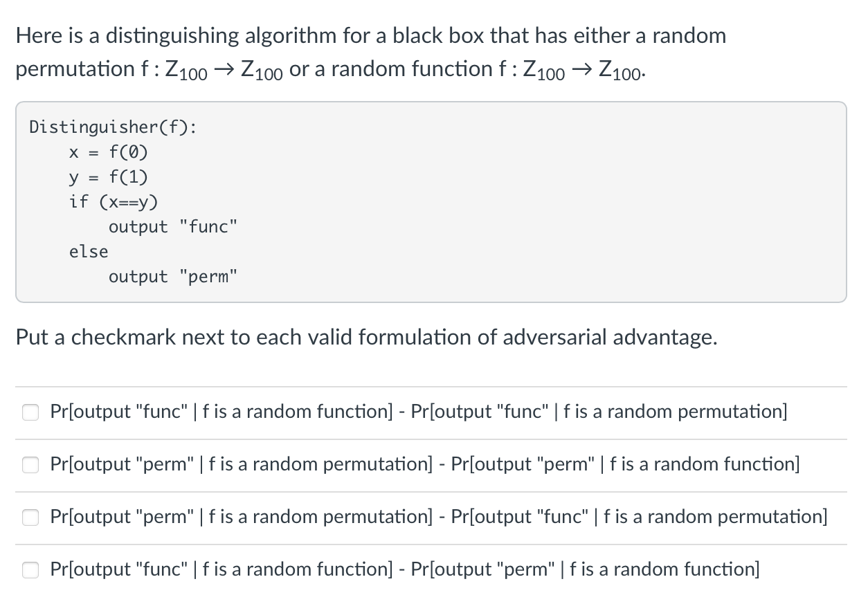Check the first checkbox for Pr[output "func" | random function] formulation

point(30,412)
